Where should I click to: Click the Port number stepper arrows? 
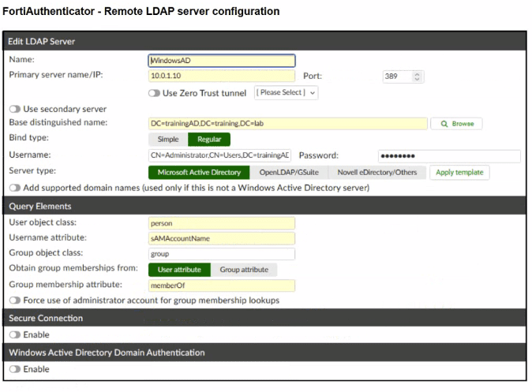tap(416, 77)
